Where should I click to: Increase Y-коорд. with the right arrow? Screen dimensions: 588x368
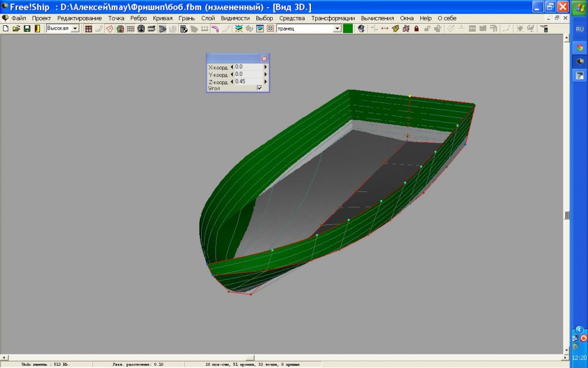[x=266, y=74]
